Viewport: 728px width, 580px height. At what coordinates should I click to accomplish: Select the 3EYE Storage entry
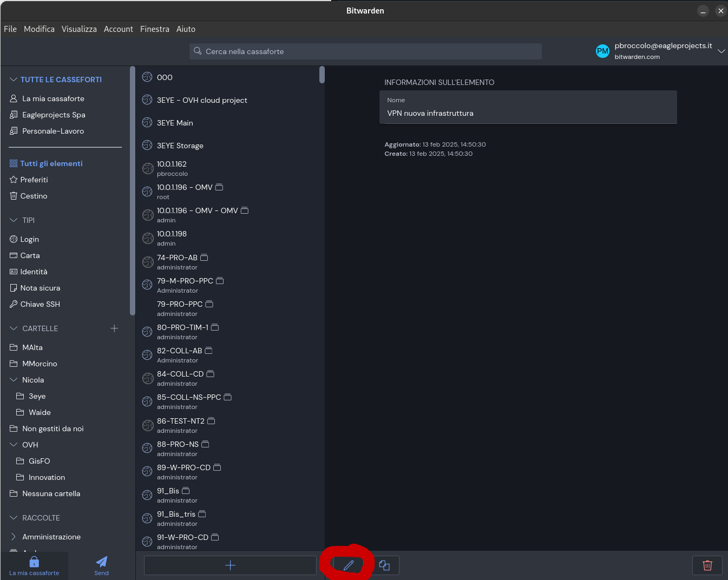coord(180,146)
